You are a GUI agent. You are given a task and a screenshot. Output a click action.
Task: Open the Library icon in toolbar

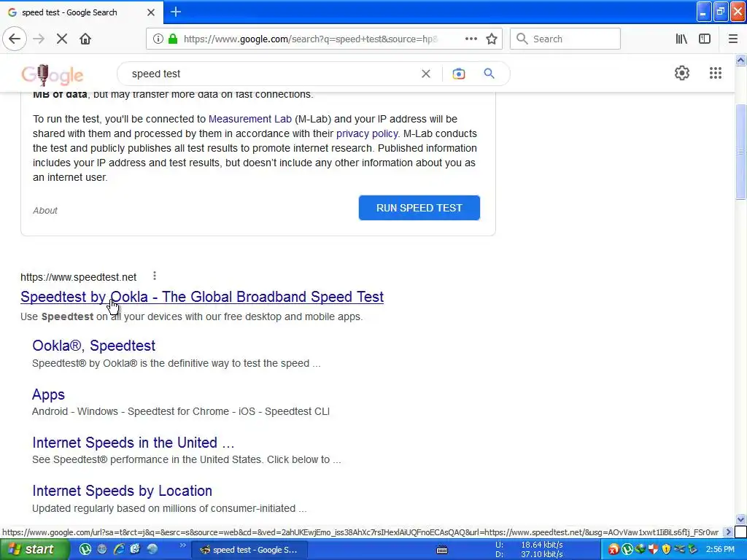click(681, 39)
